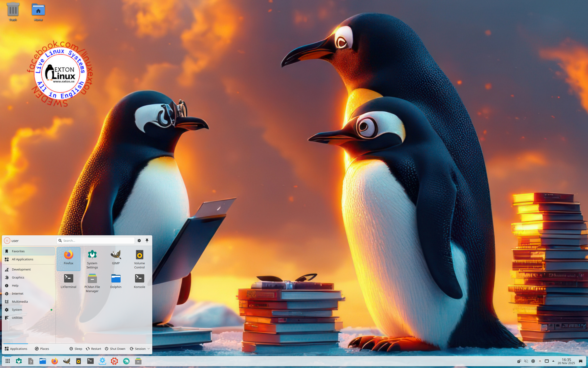Open the Internet category

[29, 293]
